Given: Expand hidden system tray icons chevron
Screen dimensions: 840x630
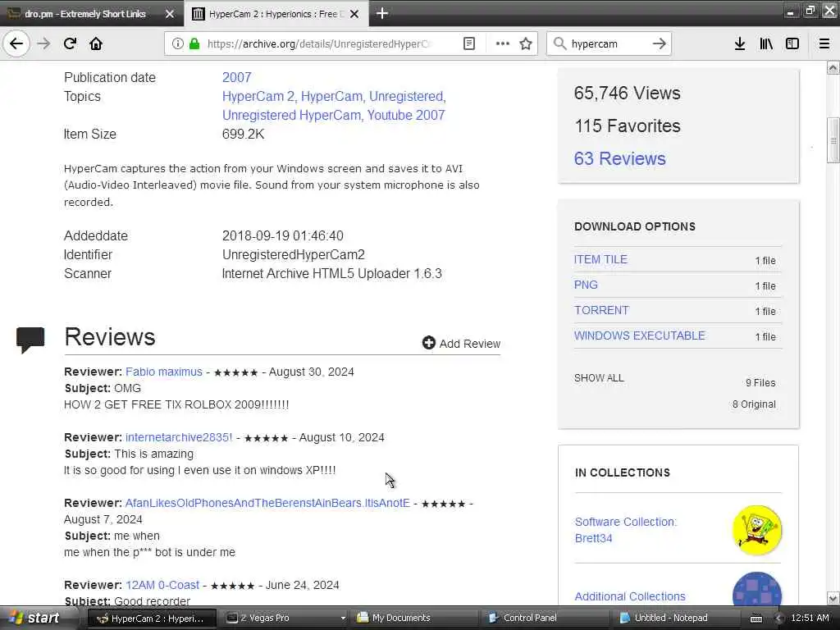Looking at the screenshot, I should 778,619.
